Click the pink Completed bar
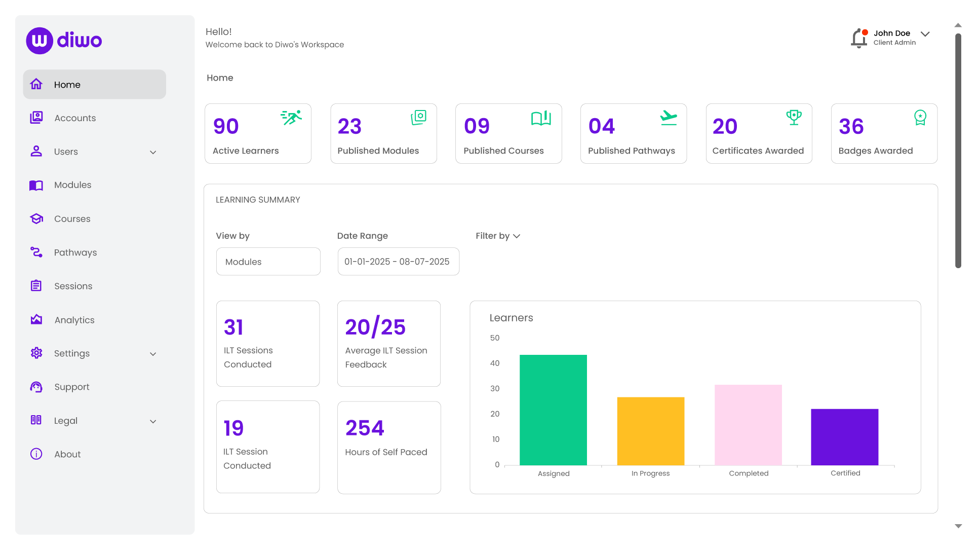 [748, 425]
